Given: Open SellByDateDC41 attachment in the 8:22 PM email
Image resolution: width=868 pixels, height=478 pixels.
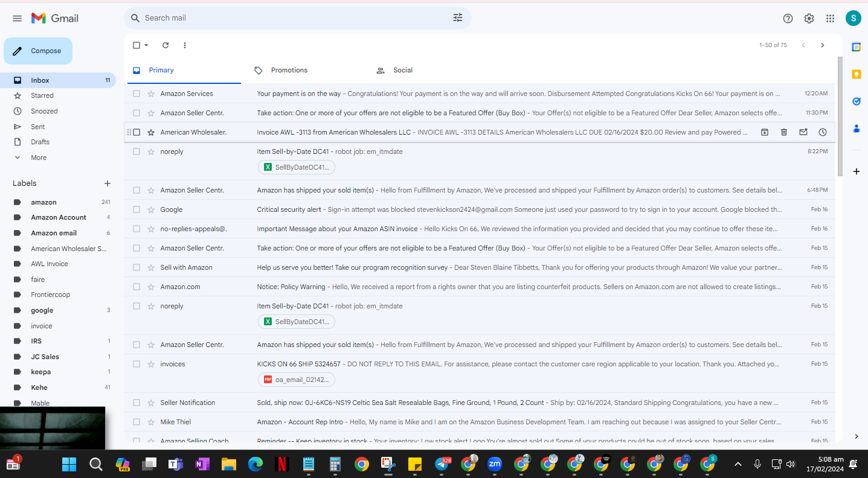Looking at the screenshot, I should pos(297,167).
